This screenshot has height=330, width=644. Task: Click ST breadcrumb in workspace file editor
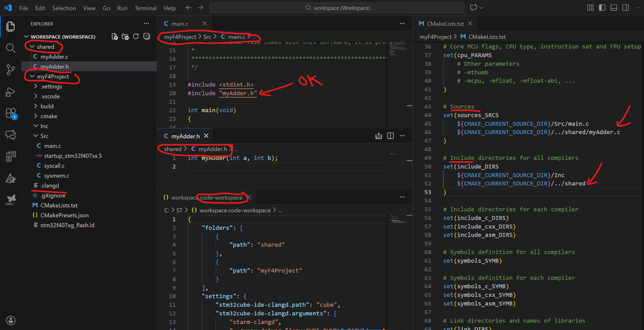(x=179, y=210)
